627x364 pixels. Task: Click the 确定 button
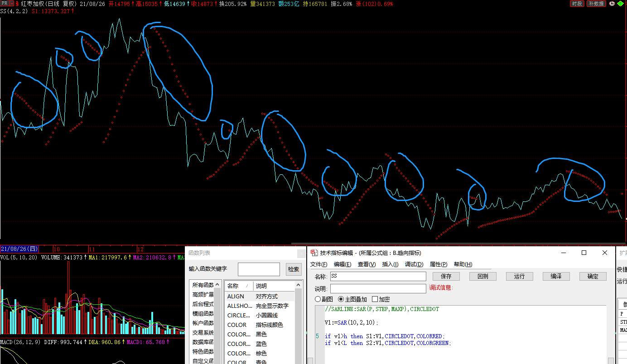coord(593,276)
